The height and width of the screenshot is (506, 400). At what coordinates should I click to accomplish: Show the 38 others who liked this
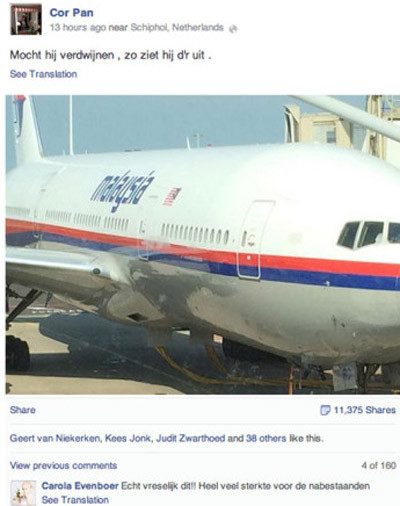(266, 438)
